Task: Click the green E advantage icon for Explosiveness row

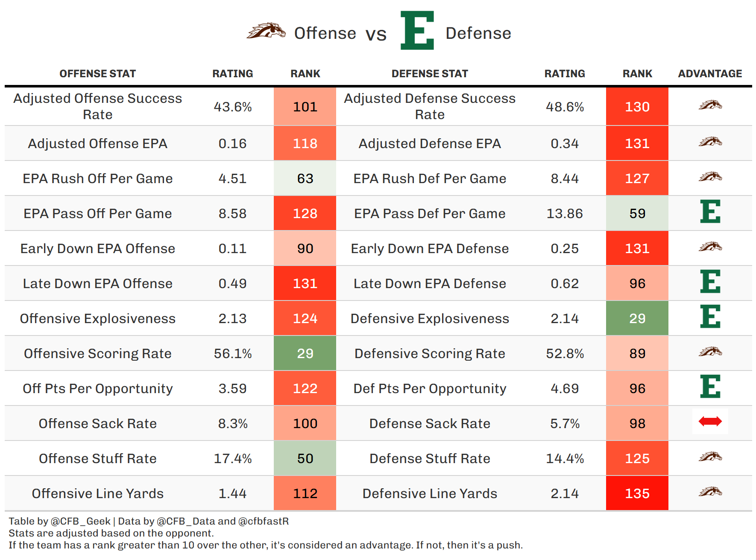Action: 710,317
